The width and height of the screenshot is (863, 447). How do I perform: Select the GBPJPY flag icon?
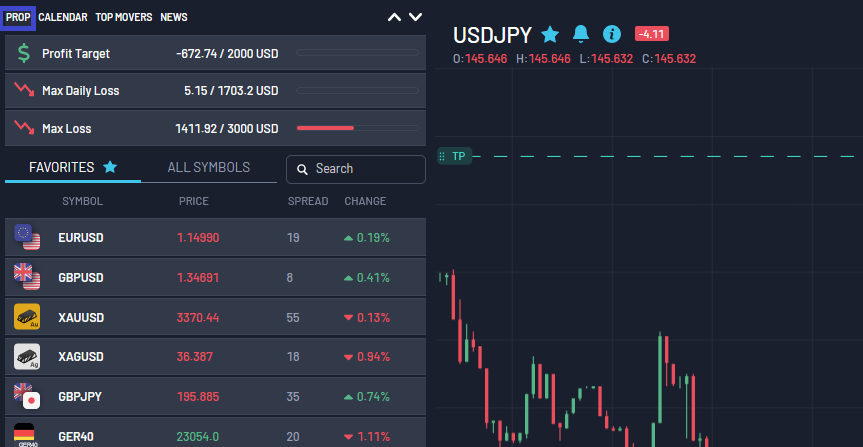tap(27, 396)
